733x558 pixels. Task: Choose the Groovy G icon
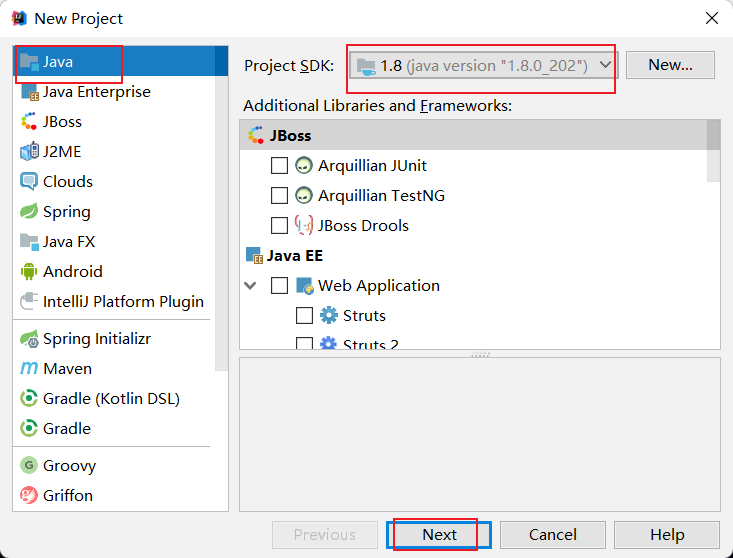pyautogui.click(x=29, y=465)
